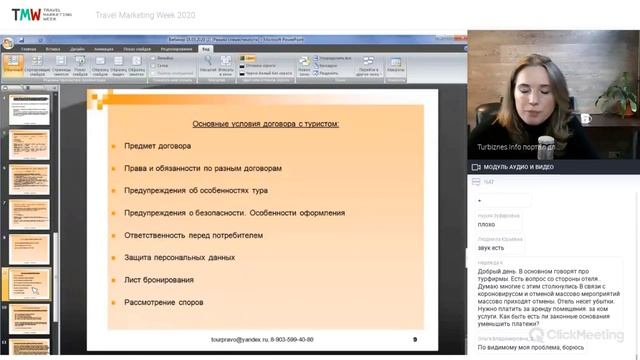The height and width of the screenshot is (360, 640).
Task: Select the active Вид ribbon tab
Action: (x=206, y=49)
